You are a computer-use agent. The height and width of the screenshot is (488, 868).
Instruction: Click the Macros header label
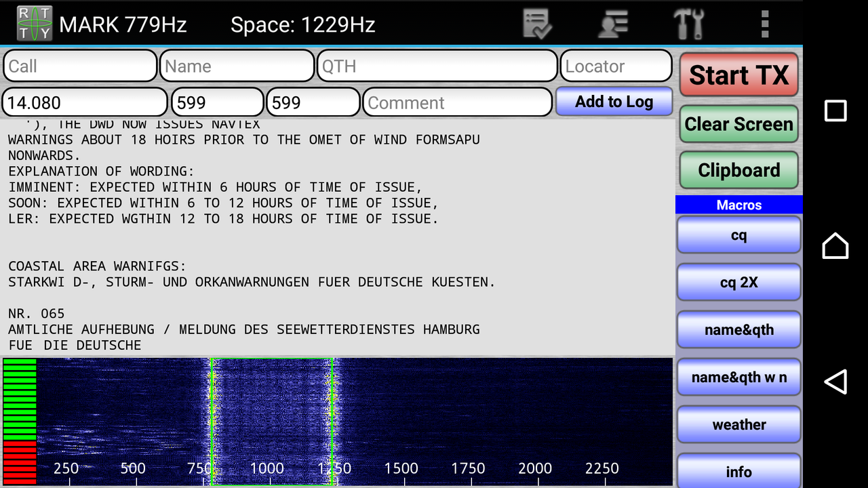[x=739, y=205]
